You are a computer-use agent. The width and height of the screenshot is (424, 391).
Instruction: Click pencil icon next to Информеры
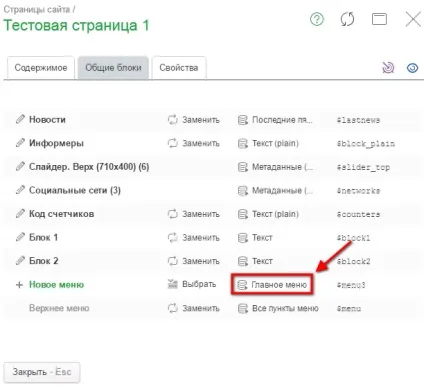pos(20,143)
